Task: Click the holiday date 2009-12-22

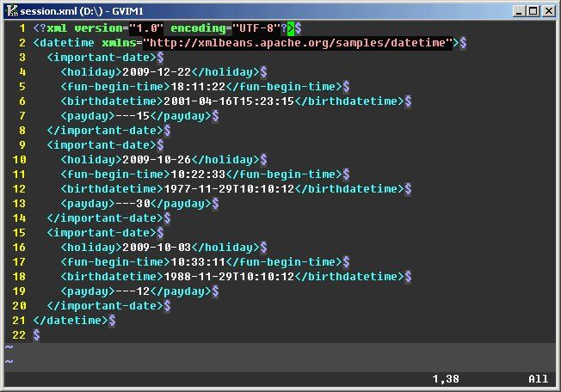Action: click(x=157, y=72)
